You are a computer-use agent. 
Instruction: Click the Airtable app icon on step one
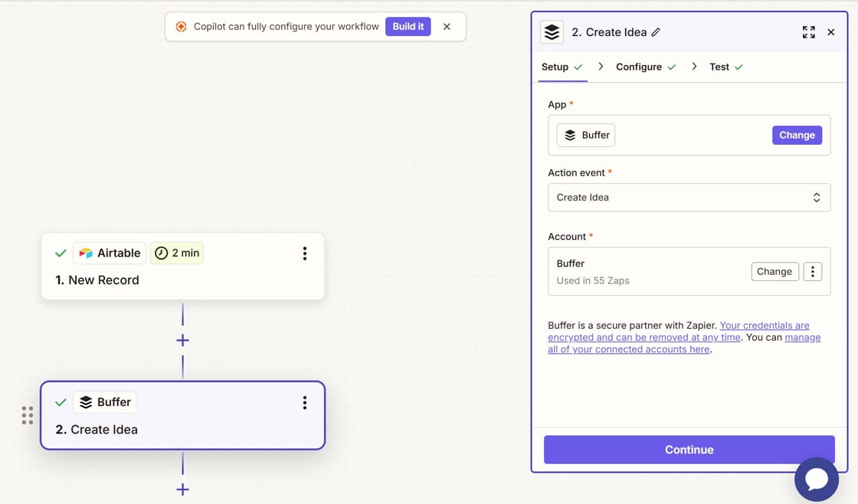tap(86, 253)
